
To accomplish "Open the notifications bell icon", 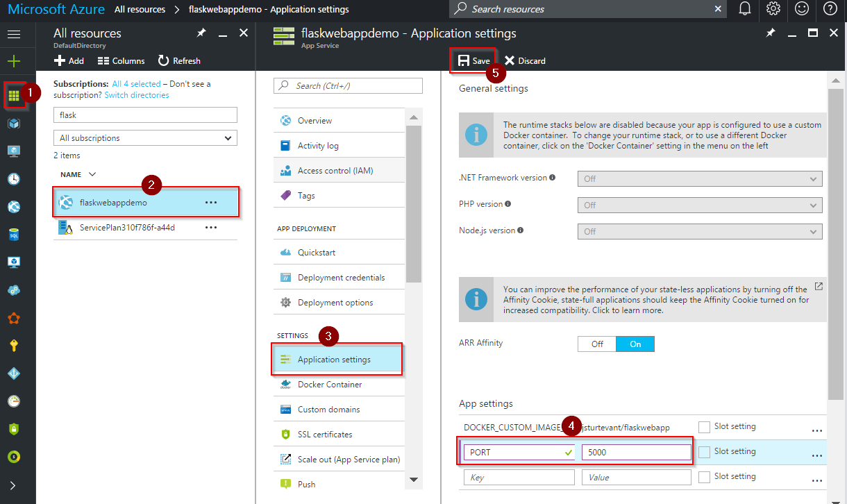I will [x=745, y=9].
